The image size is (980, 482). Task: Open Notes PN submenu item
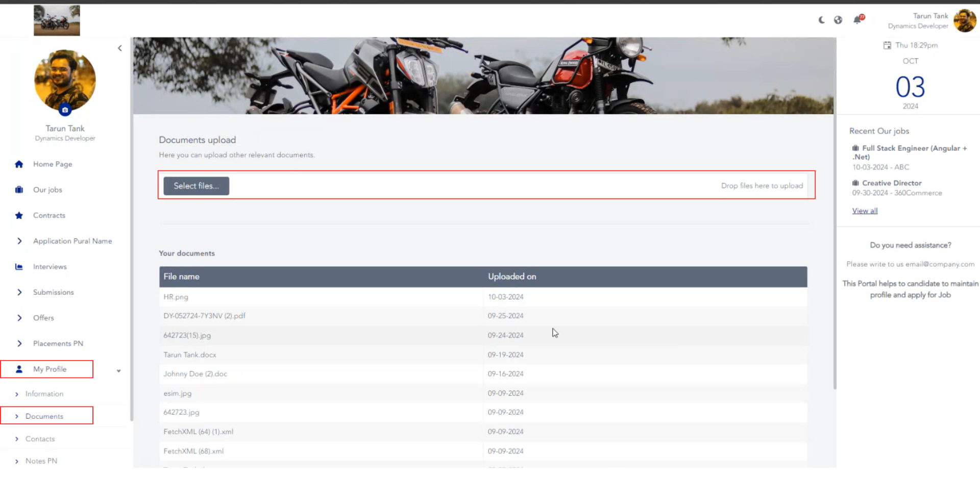pos(41,461)
